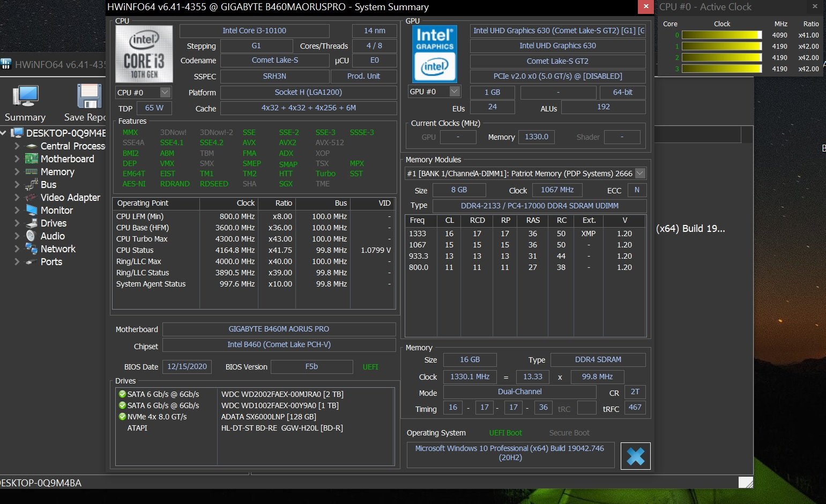Select the Audio speaker tree icon
Viewport: 826px width, 504px height.
click(x=32, y=236)
